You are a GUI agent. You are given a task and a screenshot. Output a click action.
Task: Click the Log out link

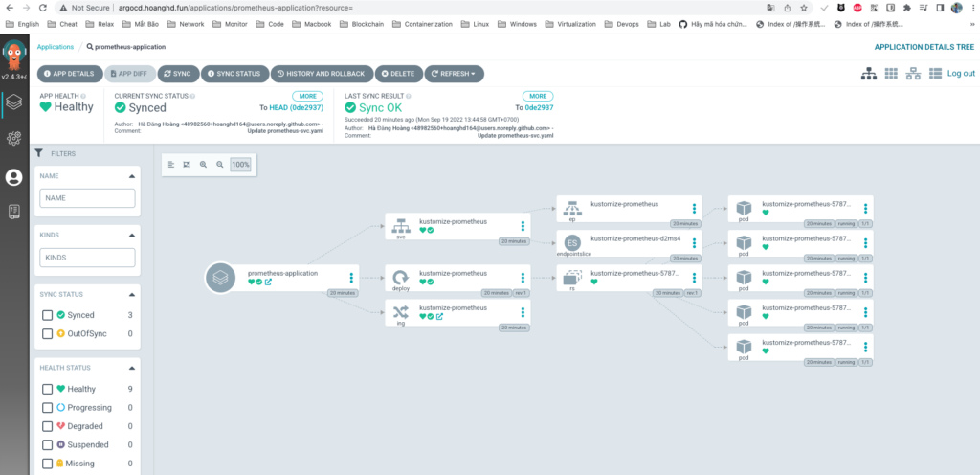[961, 73]
